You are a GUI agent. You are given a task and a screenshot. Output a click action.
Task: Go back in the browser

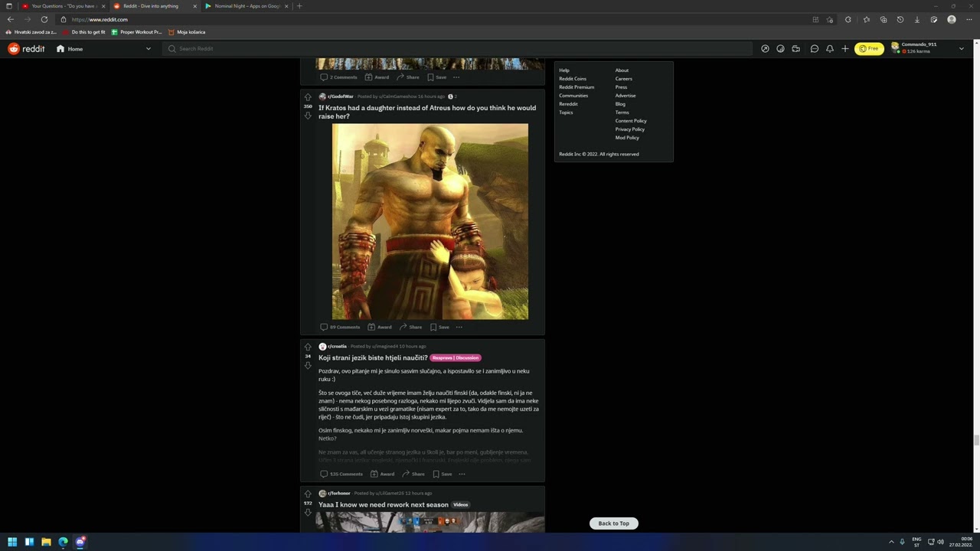click(11, 19)
